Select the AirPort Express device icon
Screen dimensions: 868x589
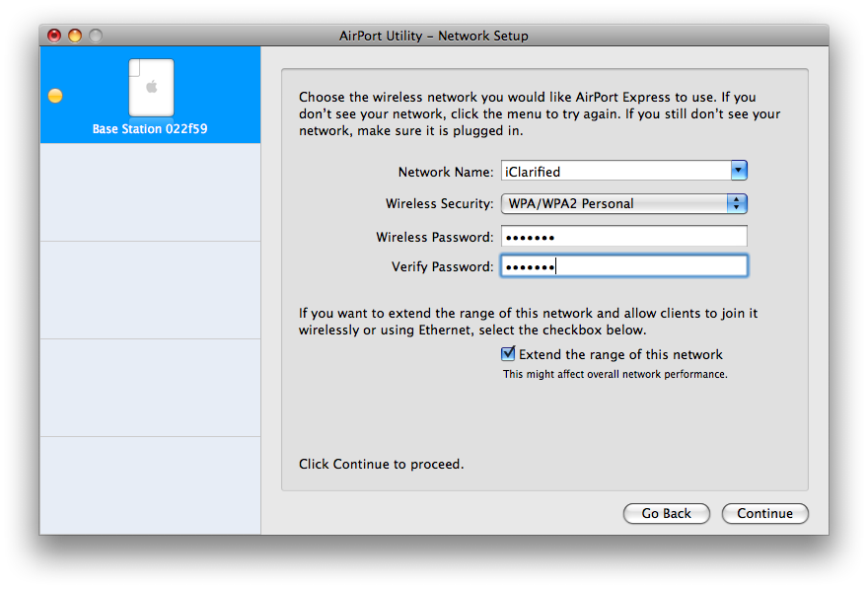[151, 87]
